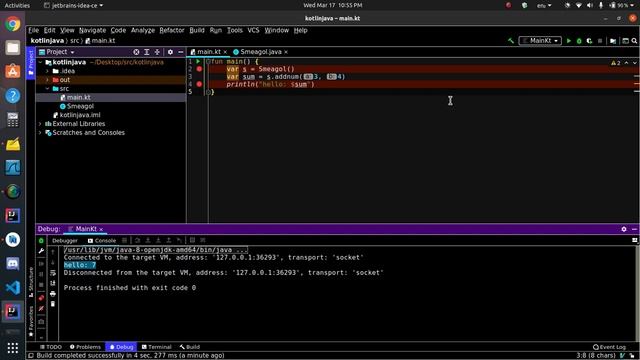Viewport: 640px width, 360px height.
Task: Open Search Everywhere magnifier icon
Action: click(x=634, y=41)
